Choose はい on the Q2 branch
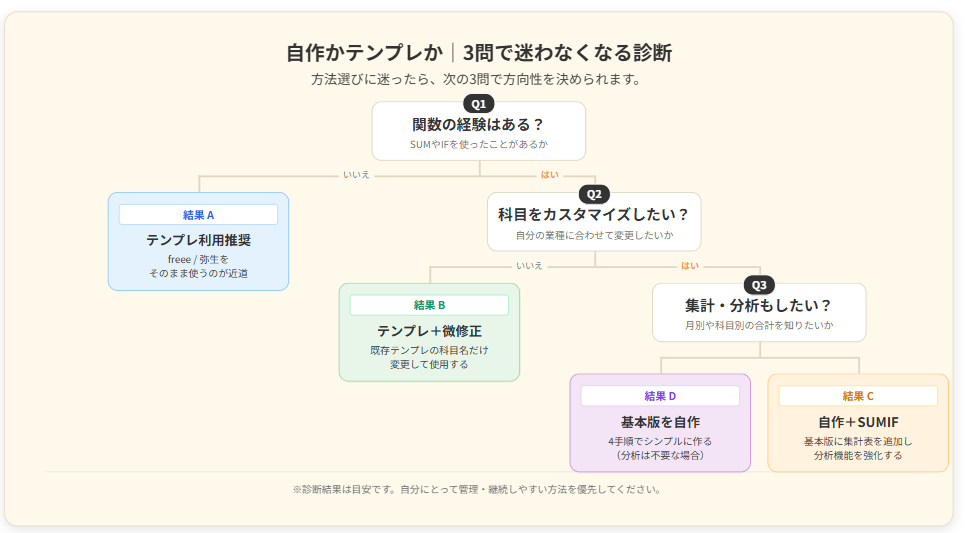 [690, 266]
